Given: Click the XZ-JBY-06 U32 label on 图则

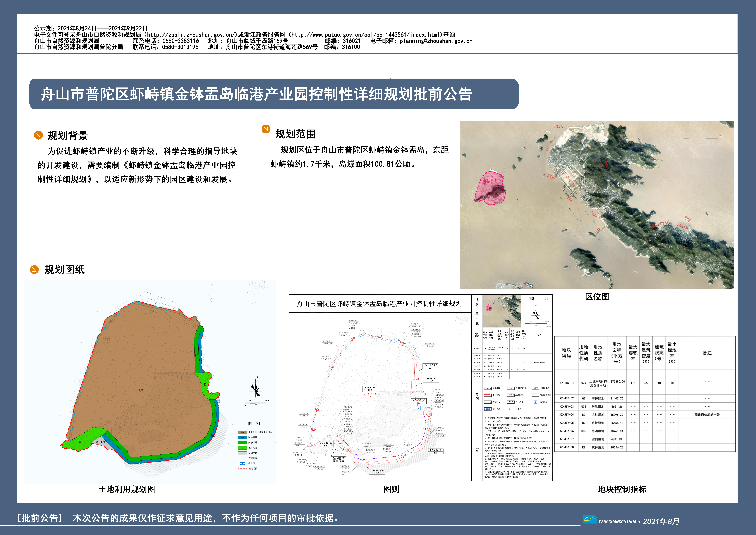Looking at the screenshot, I should click(x=377, y=472).
